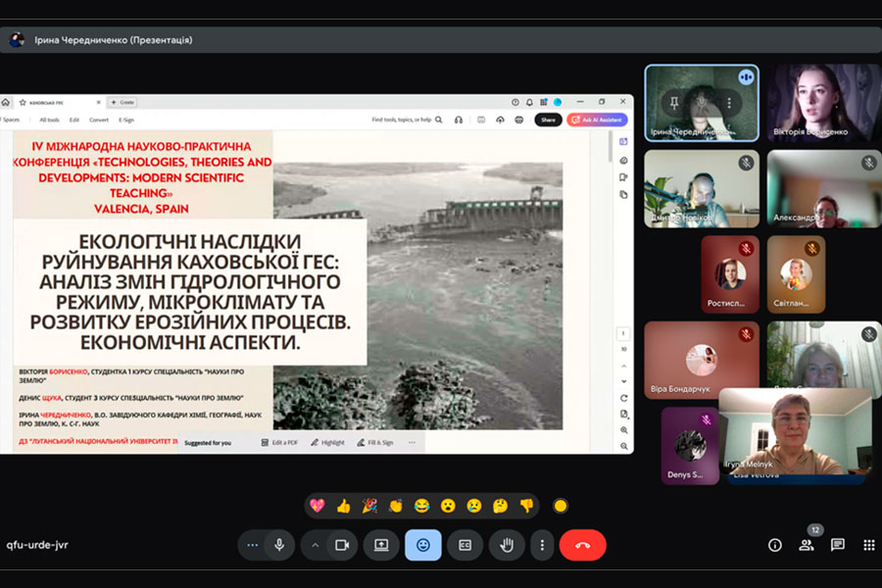Open the three-dot more options menu

click(x=542, y=545)
